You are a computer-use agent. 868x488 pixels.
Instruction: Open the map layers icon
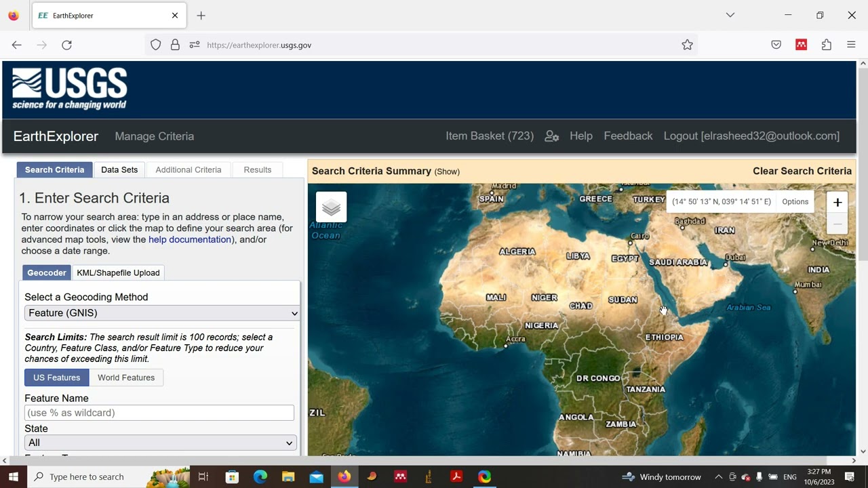[331, 207]
